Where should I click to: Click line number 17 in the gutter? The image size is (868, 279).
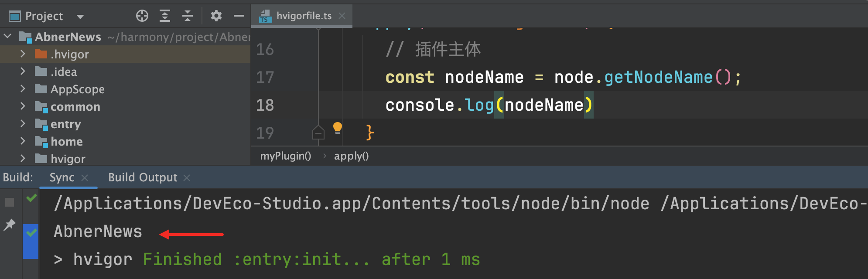coord(265,77)
